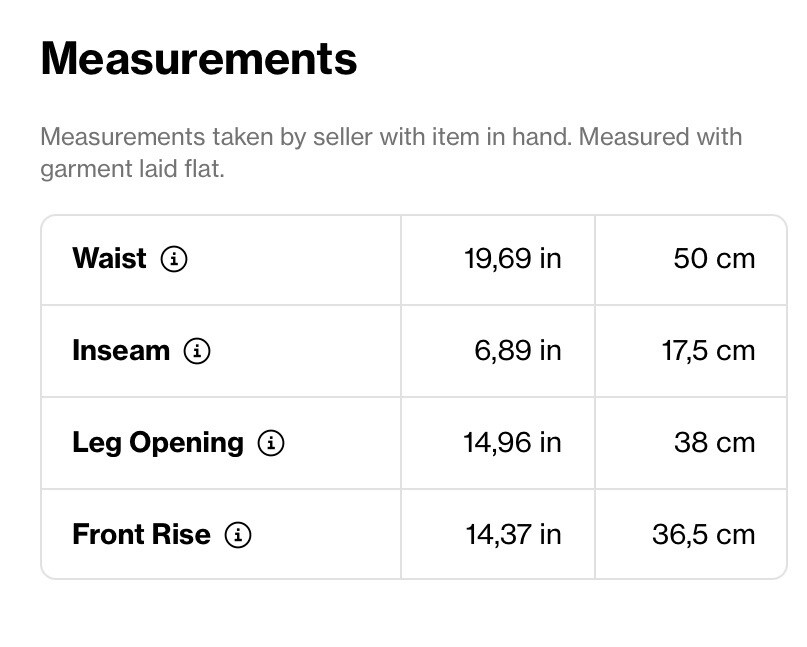Select the Waist label
This screenshot has height=647, width=807.
coord(109,258)
